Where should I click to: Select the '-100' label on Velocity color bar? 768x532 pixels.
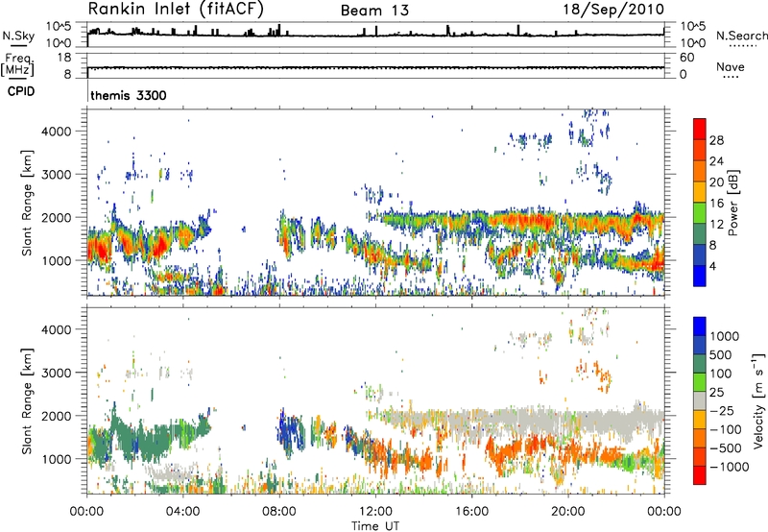click(x=725, y=429)
